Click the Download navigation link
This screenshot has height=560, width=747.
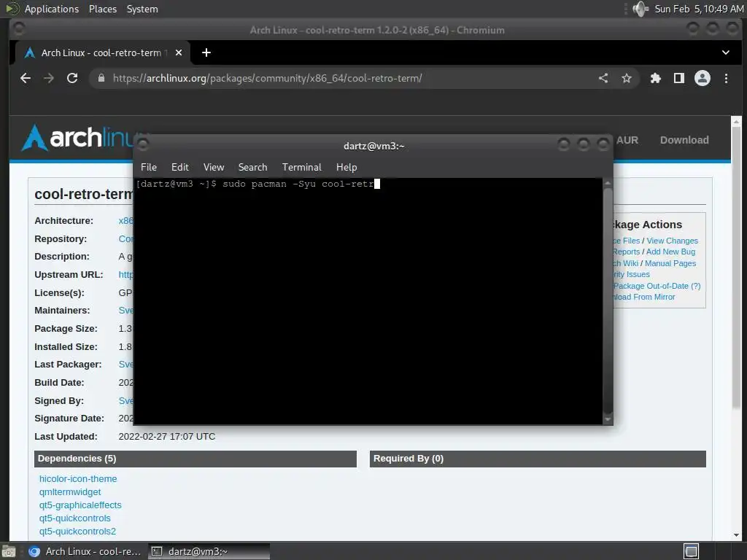684,140
